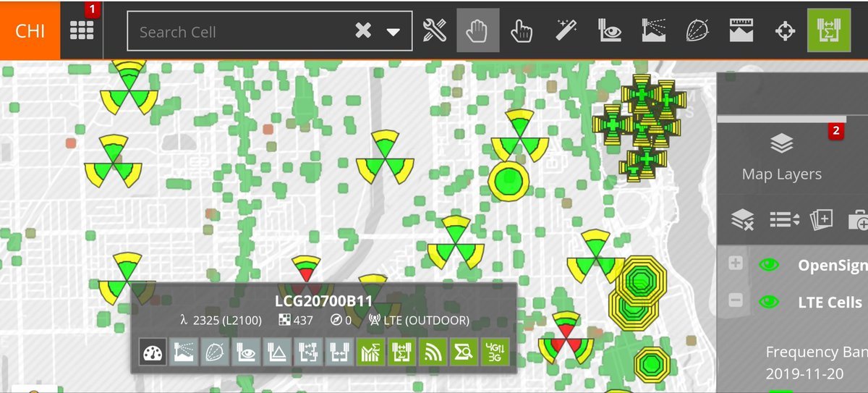Select the pointing finger select tool
The image size is (868, 393).
click(520, 31)
